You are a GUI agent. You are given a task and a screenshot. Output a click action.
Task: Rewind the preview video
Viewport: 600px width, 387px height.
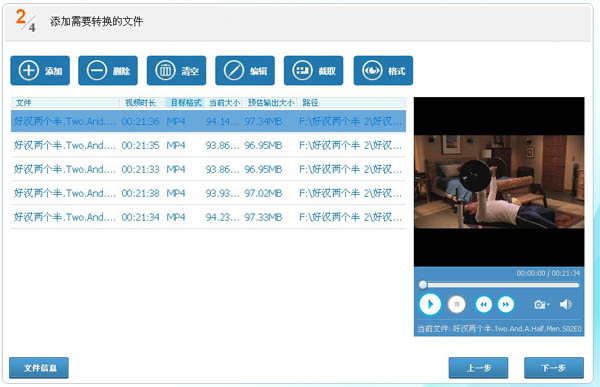[484, 305]
